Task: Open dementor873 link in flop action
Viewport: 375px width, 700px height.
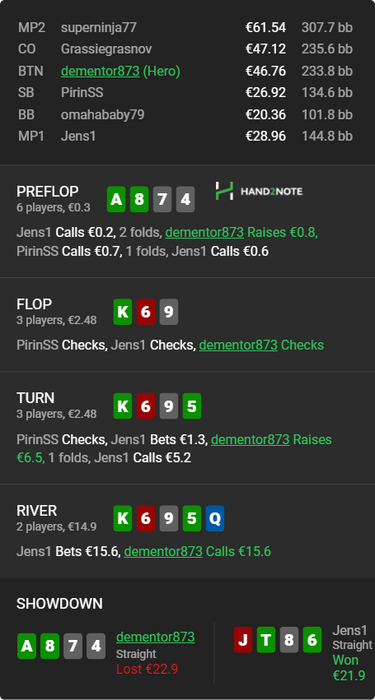Action: pyautogui.click(x=238, y=345)
